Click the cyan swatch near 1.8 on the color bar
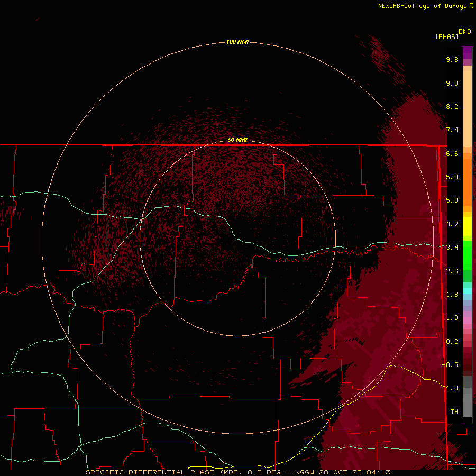Image resolution: width=476 pixels, height=476 pixels. point(467,291)
